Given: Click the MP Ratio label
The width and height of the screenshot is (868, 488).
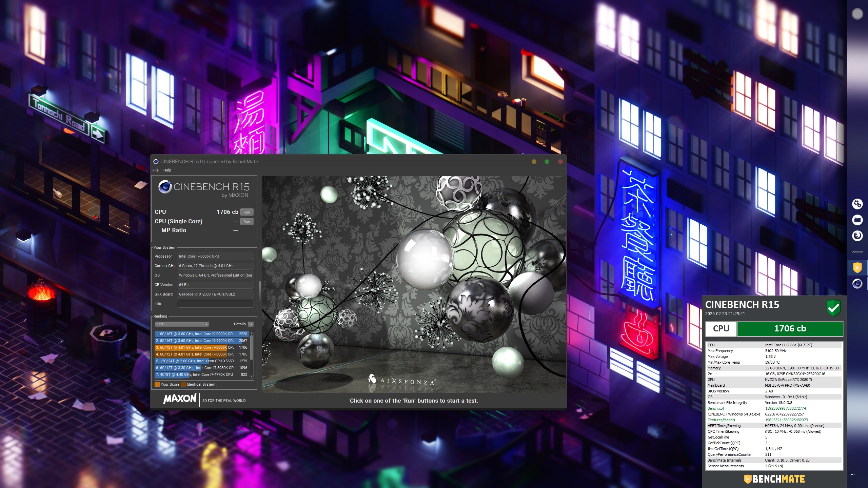Looking at the screenshot, I should [174, 230].
